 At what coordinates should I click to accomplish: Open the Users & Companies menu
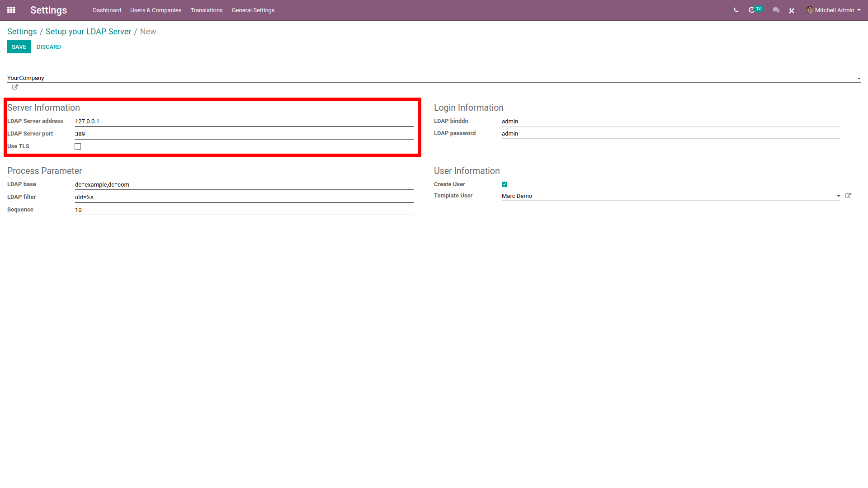click(155, 10)
